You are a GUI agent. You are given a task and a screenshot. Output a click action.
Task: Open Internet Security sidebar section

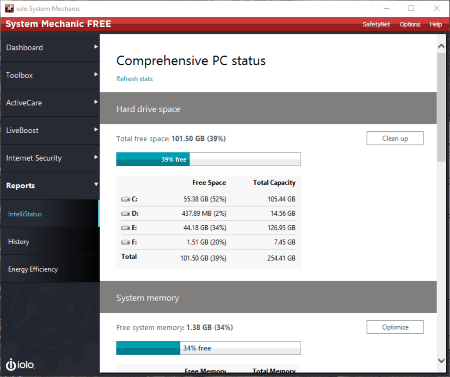[x=50, y=158]
